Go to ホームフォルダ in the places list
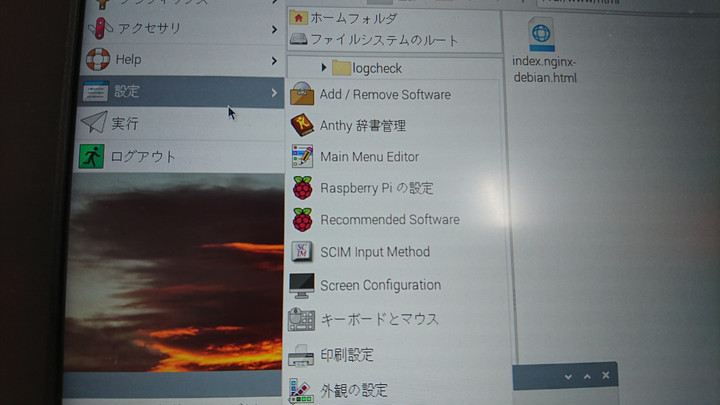The height and width of the screenshot is (405, 720). 353,19
